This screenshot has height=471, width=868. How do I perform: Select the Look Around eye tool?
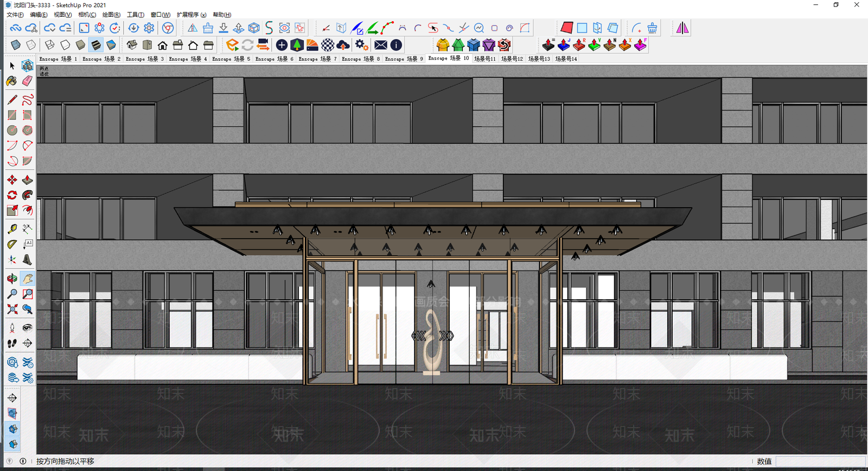click(x=27, y=328)
